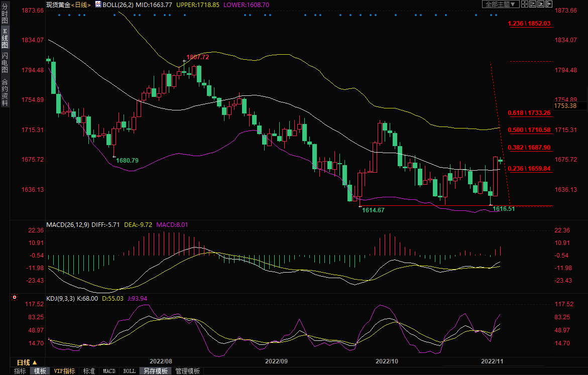Click the BOLL indicator icon in chart header
This screenshot has height=375, width=588.
pyautogui.click(x=97, y=5)
